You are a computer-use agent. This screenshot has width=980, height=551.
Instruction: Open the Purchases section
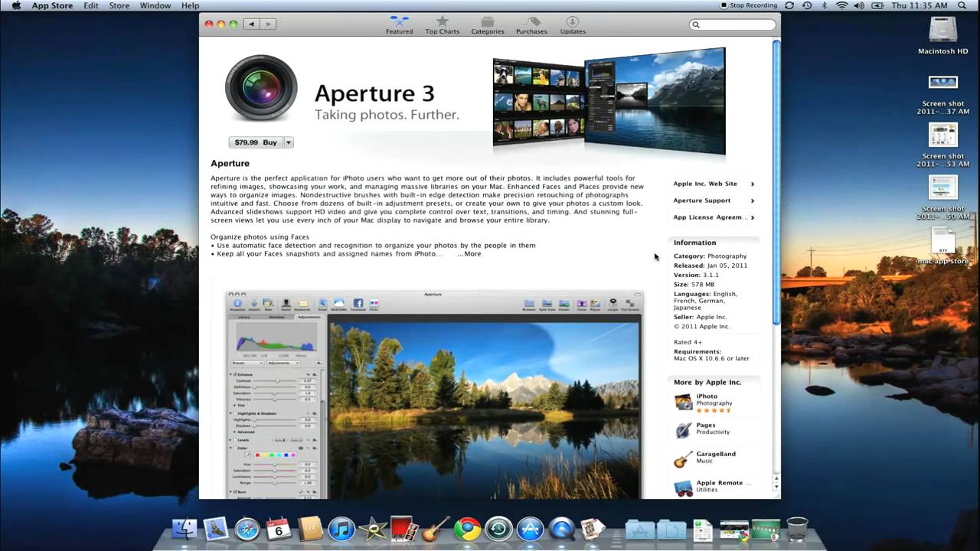pos(531,25)
